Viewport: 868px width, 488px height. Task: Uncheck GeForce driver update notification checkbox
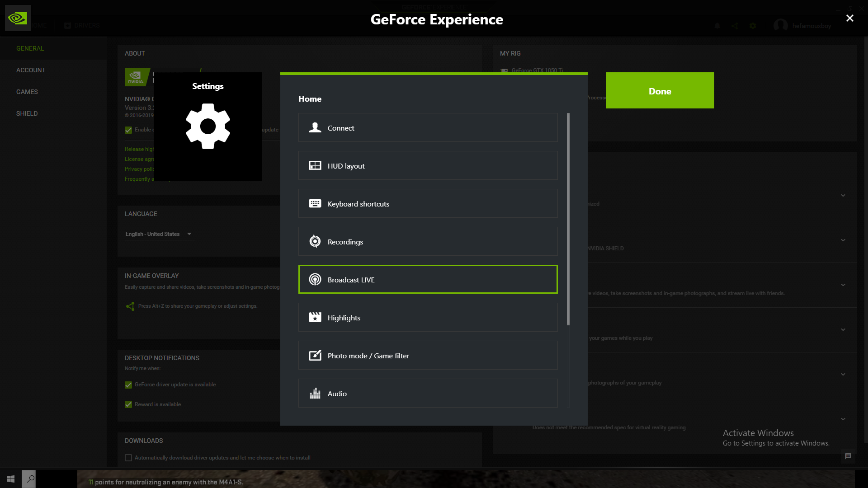[x=128, y=385]
